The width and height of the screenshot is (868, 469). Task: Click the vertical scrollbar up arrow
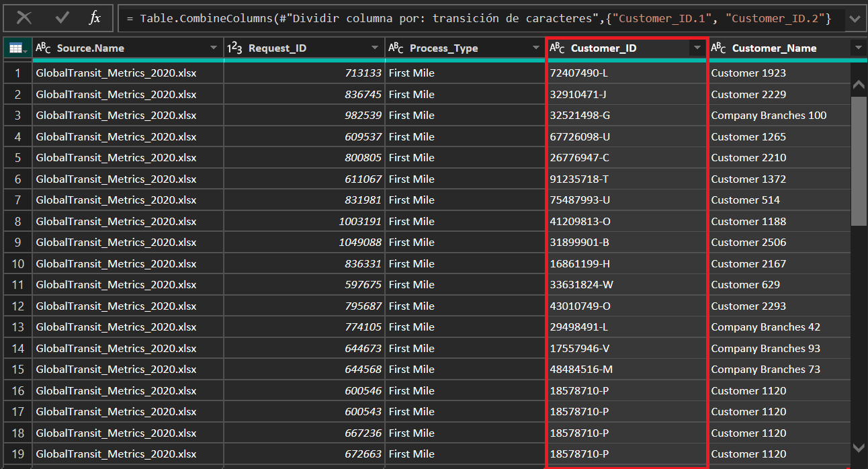coord(859,85)
